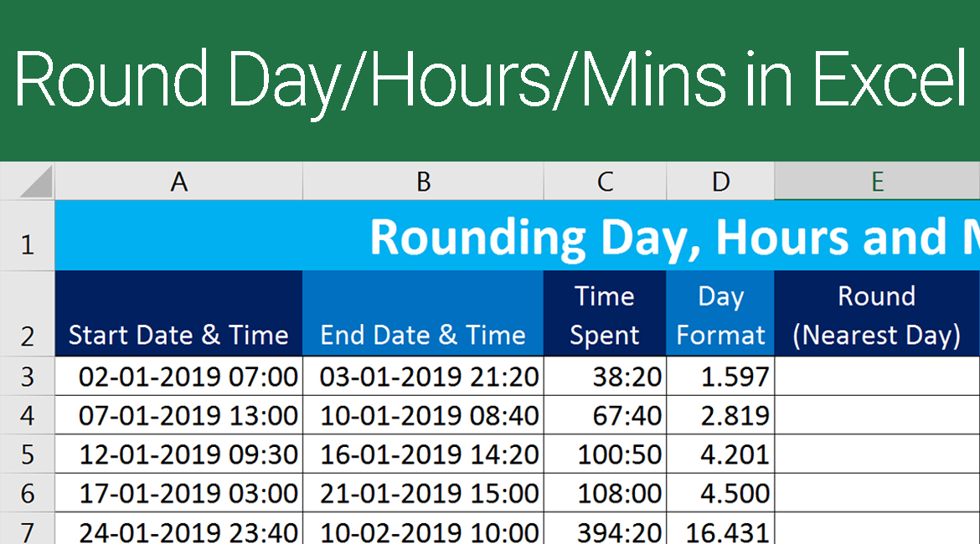
Task: Click cell containing 38:20 time value
Action: tap(604, 376)
